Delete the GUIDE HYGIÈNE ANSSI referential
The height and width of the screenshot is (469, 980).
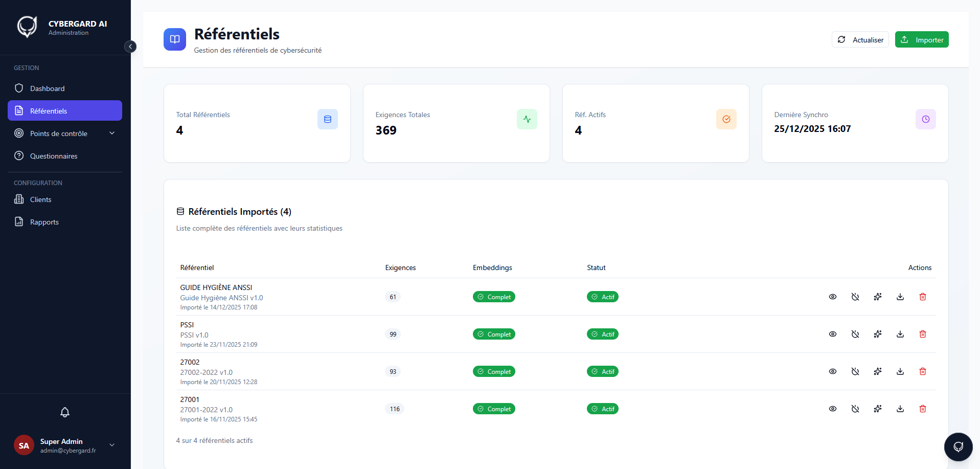point(923,297)
